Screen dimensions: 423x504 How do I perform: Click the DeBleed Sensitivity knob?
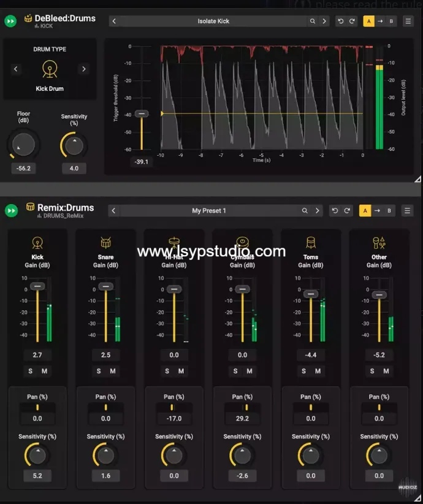[74, 145]
